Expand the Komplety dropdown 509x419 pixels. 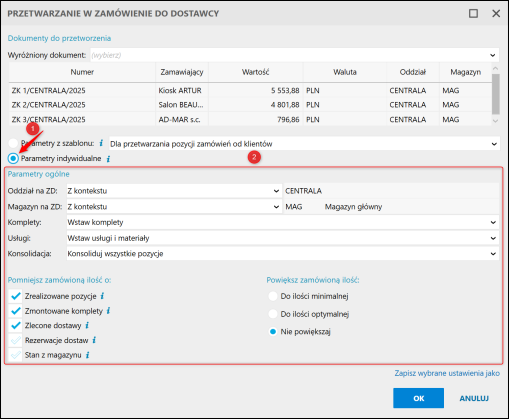pos(283,222)
